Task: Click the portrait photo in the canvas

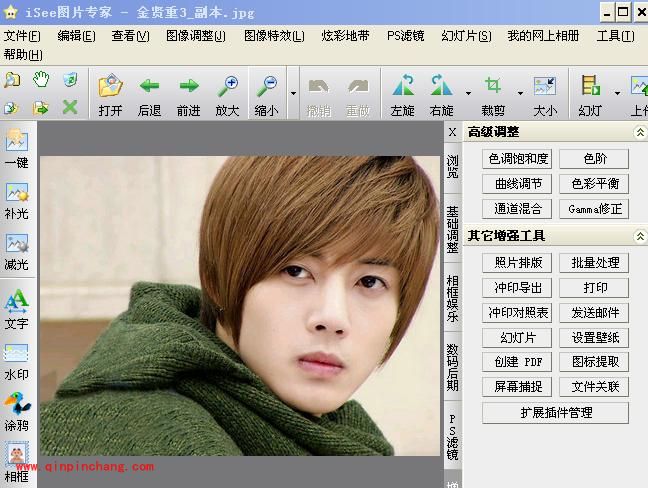Action: [240, 300]
